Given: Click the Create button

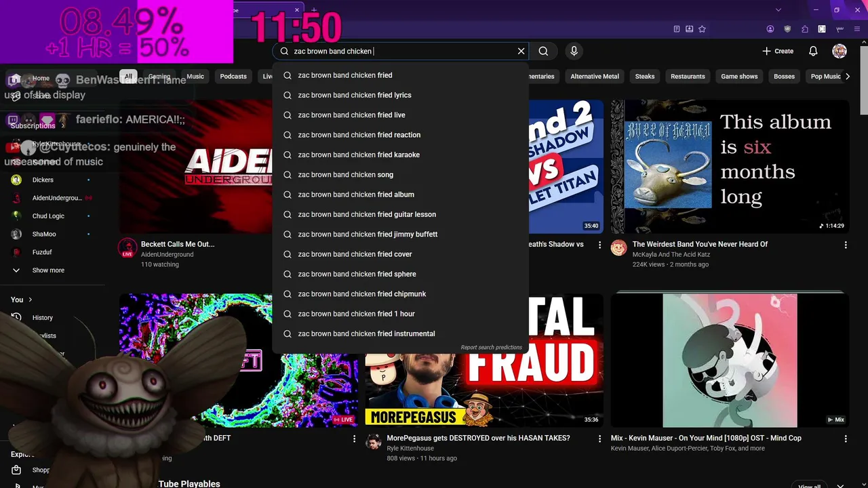Looking at the screenshot, I should click(778, 51).
